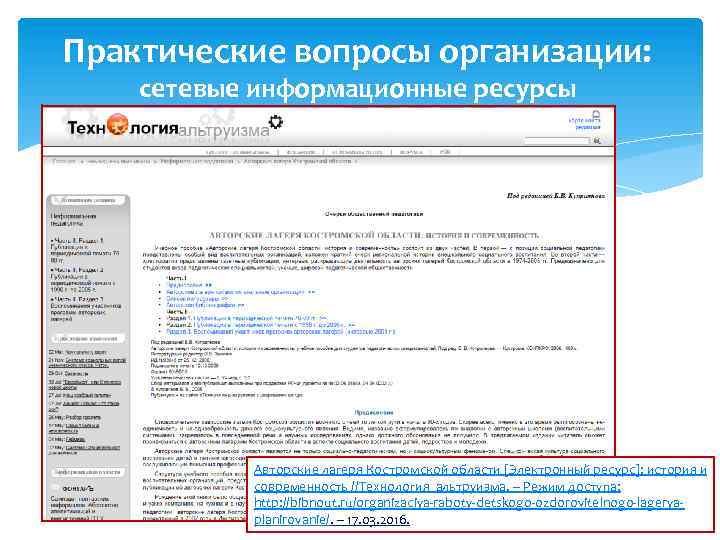Follow the Авторские лагеря Костромской области citation link
This screenshot has width=720, height=540.
(480, 478)
